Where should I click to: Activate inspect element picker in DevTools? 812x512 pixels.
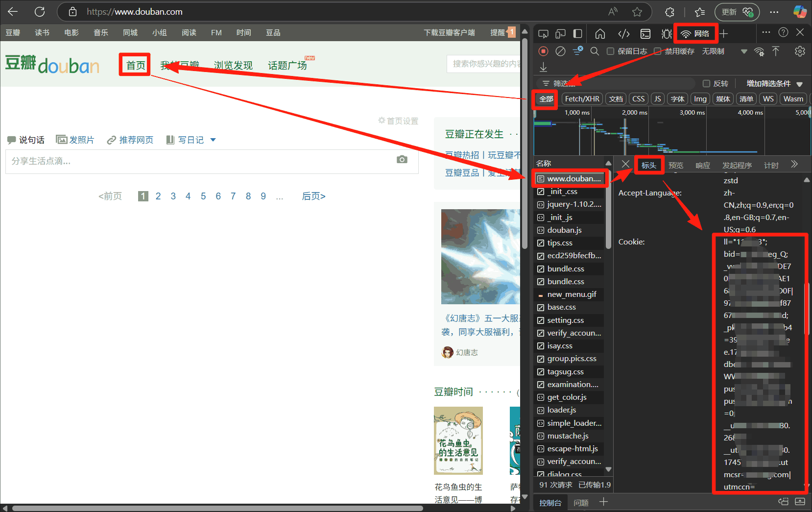(x=543, y=34)
